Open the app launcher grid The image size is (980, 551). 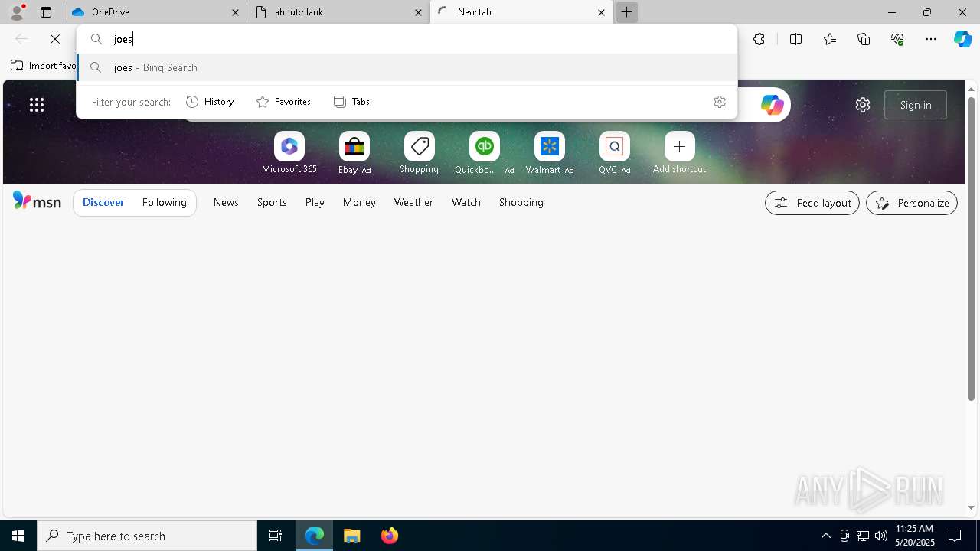pos(37,105)
